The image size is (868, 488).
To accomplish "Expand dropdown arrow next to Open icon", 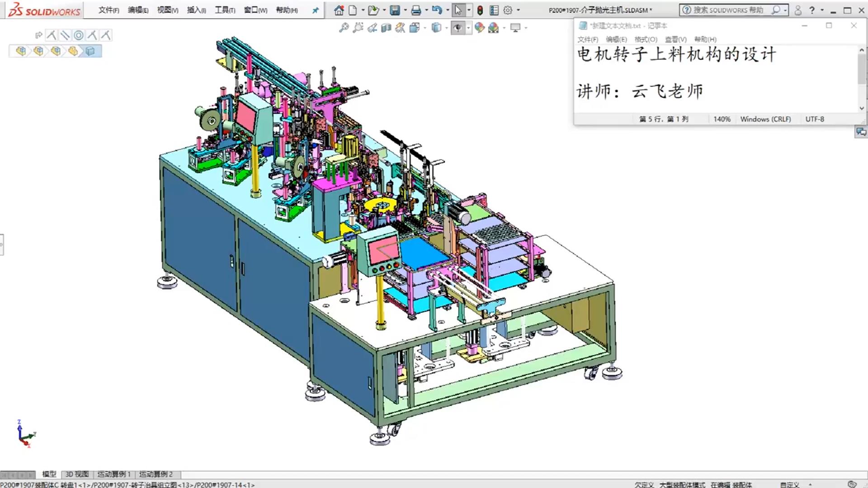I will click(384, 10).
